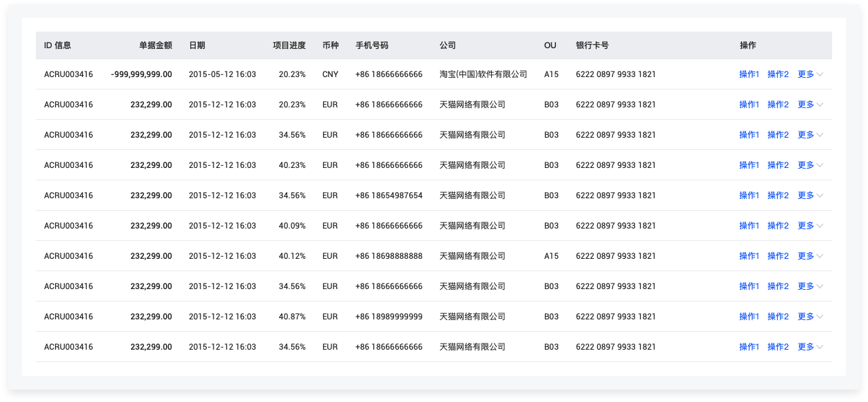Click the 日期 column header

(x=197, y=45)
